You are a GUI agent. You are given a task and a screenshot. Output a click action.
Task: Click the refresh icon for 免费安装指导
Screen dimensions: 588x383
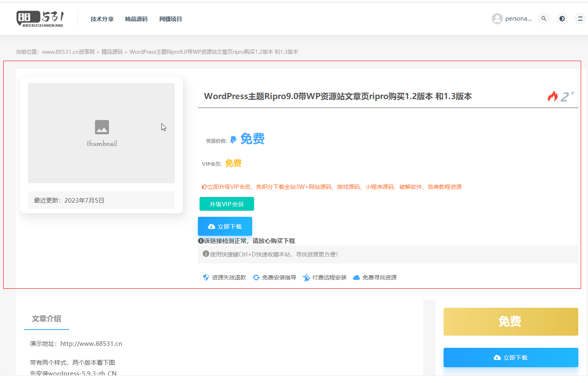pyautogui.click(x=256, y=277)
